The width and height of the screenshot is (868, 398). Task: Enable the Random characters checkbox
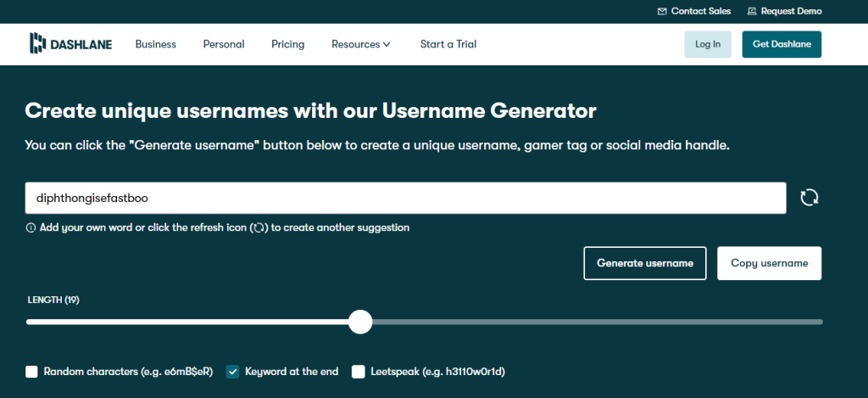(x=31, y=372)
